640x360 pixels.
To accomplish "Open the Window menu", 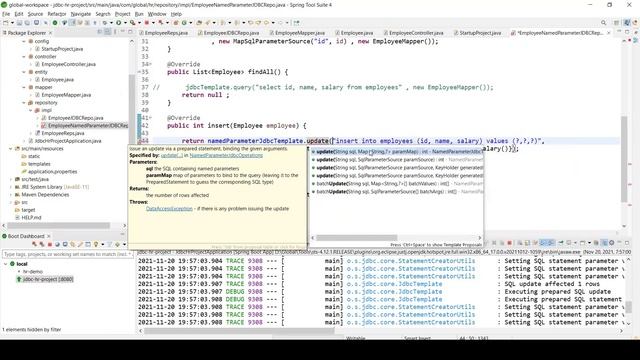I will point(157,14).
